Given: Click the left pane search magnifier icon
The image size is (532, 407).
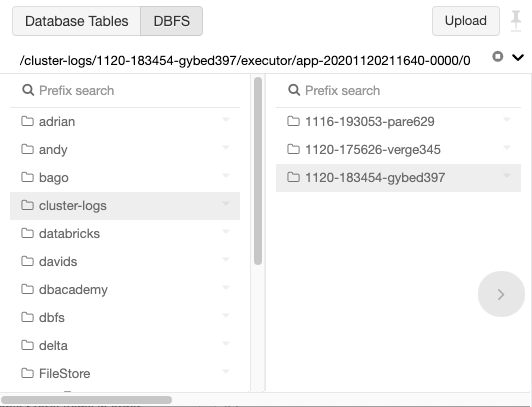Looking at the screenshot, I should pos(28,90).
